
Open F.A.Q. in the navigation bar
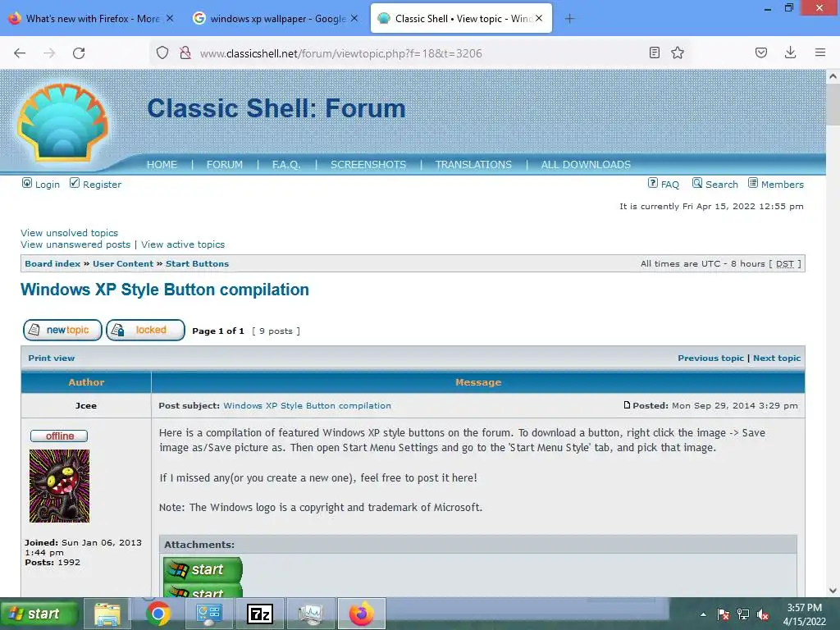pos(286,164)
